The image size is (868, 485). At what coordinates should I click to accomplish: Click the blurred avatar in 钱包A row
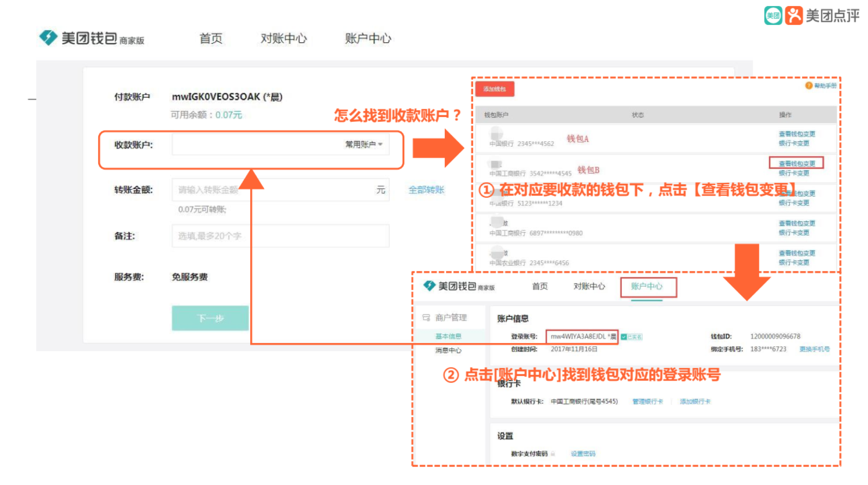[x=496, y=133]
